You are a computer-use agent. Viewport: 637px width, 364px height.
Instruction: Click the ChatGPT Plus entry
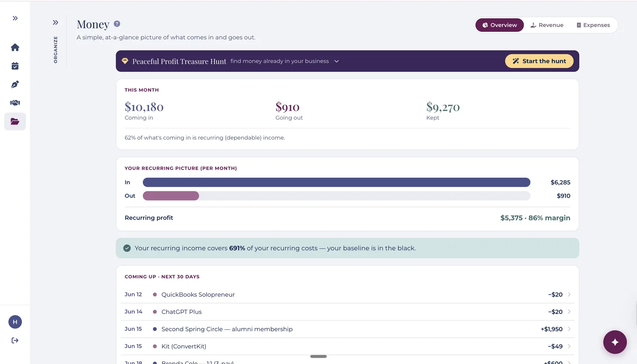(x=347, y=312)
